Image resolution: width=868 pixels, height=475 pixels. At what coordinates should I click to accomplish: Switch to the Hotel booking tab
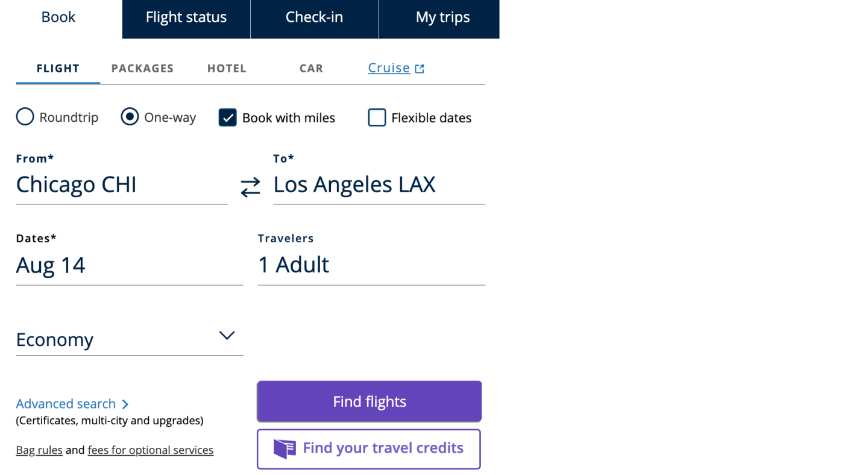[227, 69]
